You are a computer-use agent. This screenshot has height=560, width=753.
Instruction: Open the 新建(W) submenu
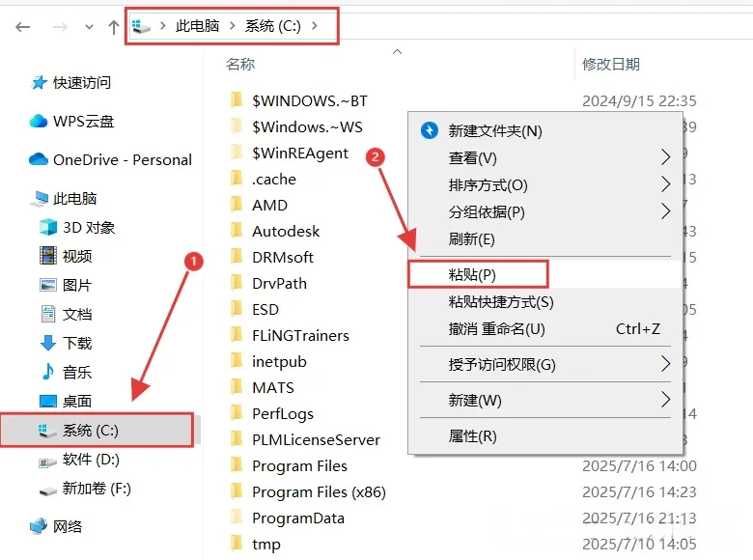click(x=545, y=400)
